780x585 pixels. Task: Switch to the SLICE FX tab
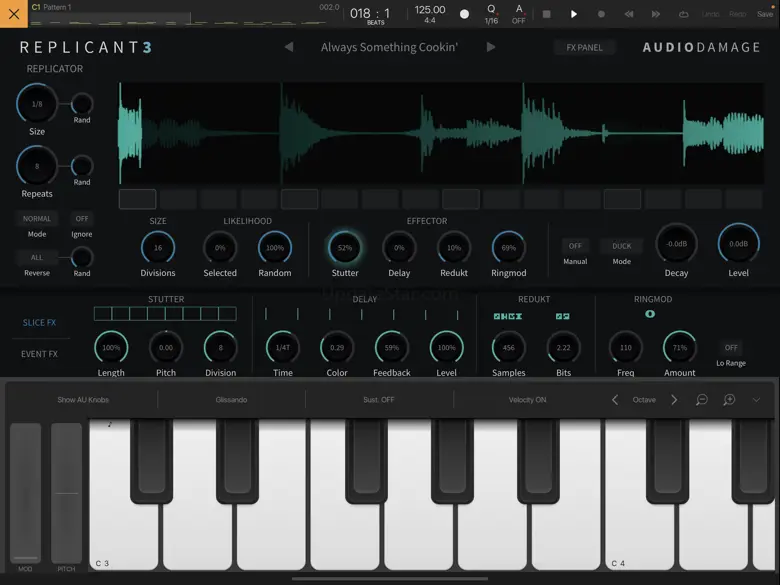tap(39, 322)
